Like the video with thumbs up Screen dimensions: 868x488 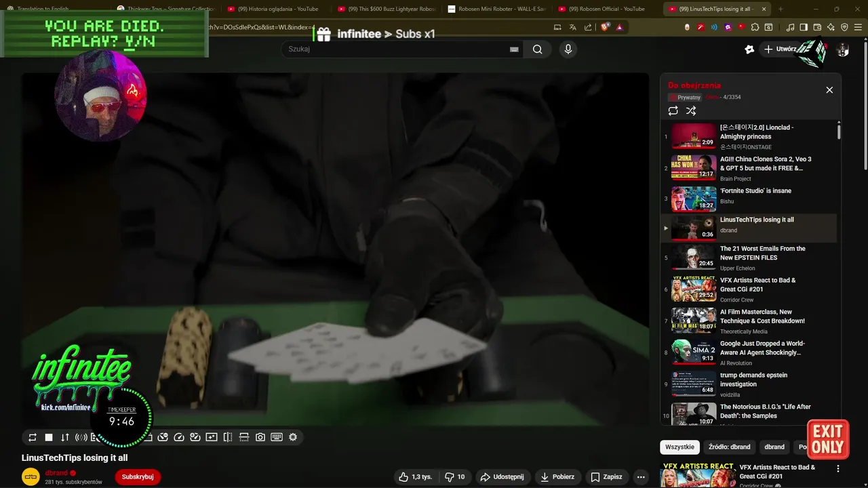click(416, 476)
